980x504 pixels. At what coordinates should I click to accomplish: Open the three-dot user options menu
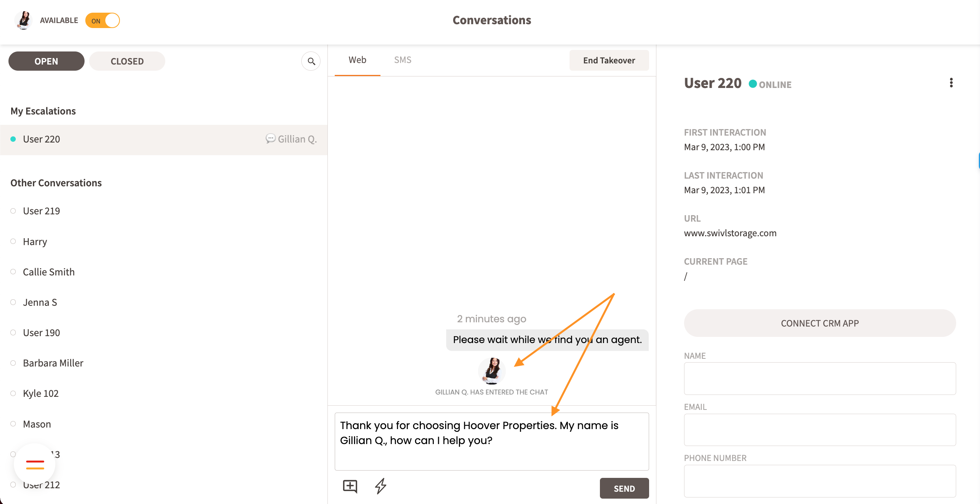click(x=951, y=83)
